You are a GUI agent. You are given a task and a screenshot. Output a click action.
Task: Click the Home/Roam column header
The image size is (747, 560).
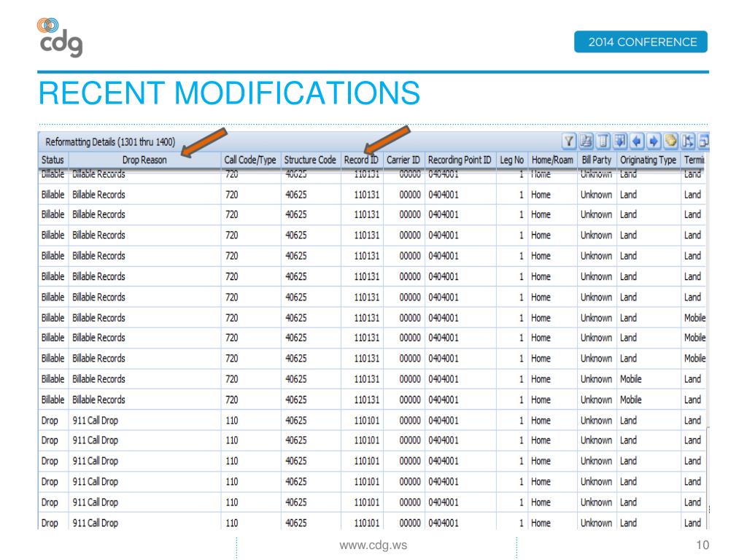pos(553,160)
